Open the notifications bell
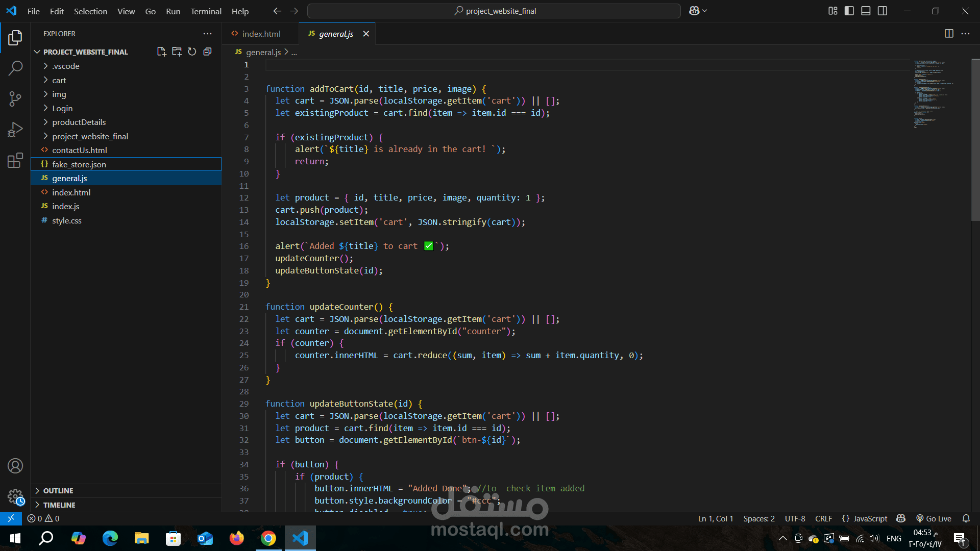 tap(966, 518)
